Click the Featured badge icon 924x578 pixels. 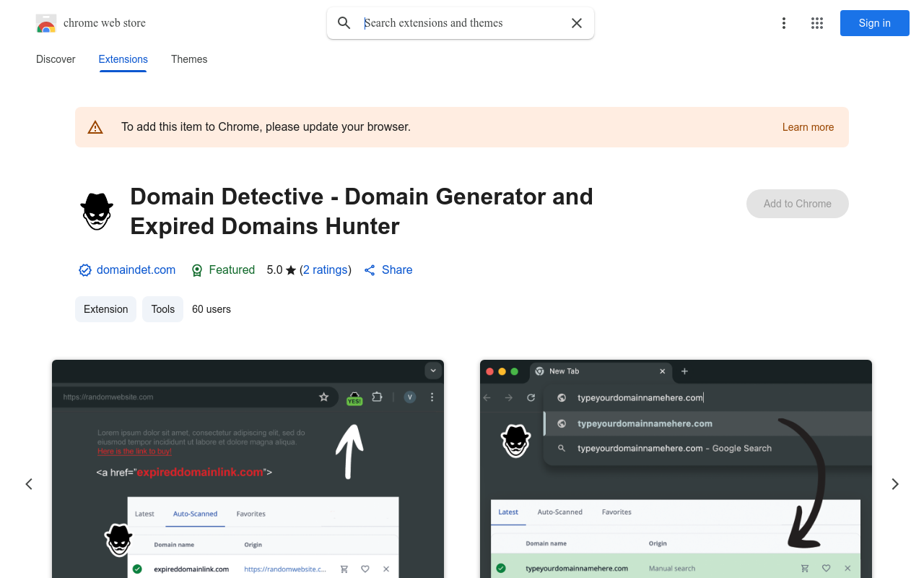click(197, 270)
